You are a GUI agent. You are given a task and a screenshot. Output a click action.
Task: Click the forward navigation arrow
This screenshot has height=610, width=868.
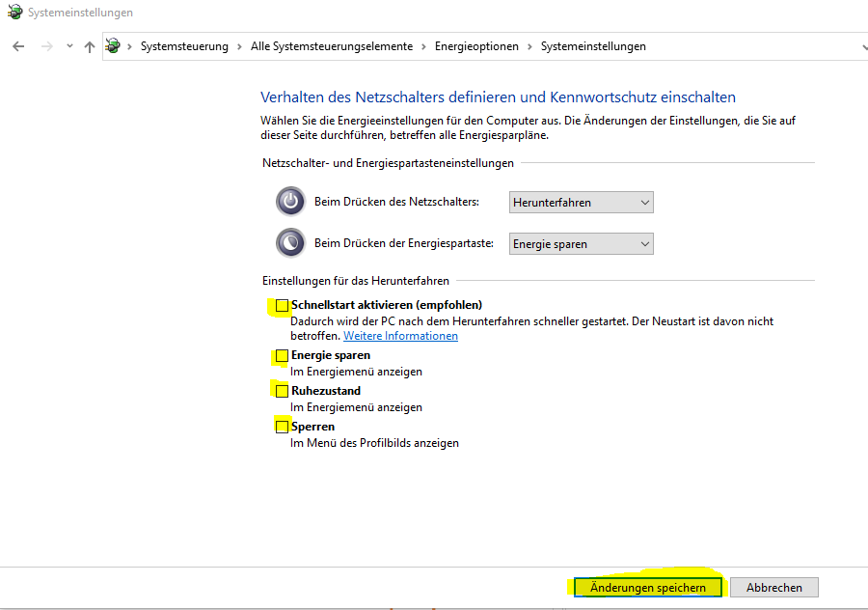pyautogui.click(x=47, y=46)
